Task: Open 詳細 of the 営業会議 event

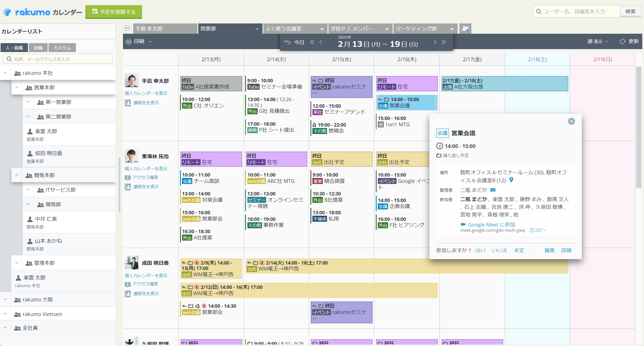Action: point(566,250)
